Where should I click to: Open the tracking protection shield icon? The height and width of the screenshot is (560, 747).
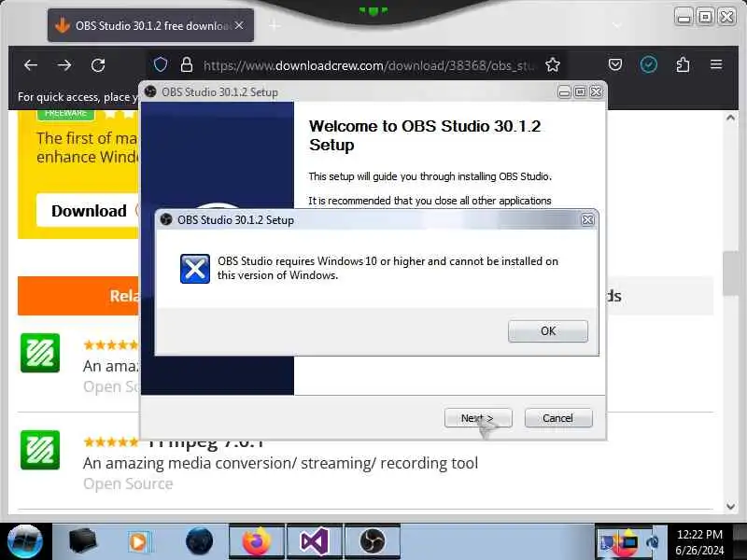tap(161, 64)
